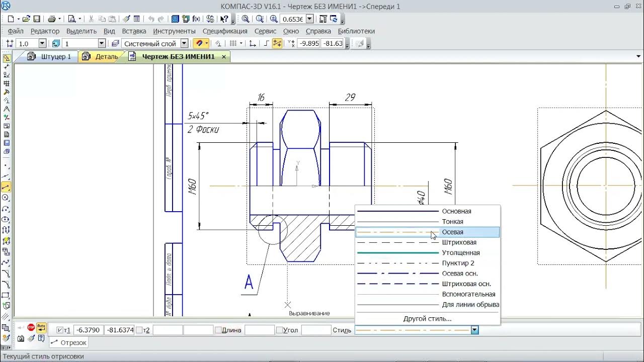644x362 pixels.
Task: Select the Осевая line style
Action: click(427, 232)
